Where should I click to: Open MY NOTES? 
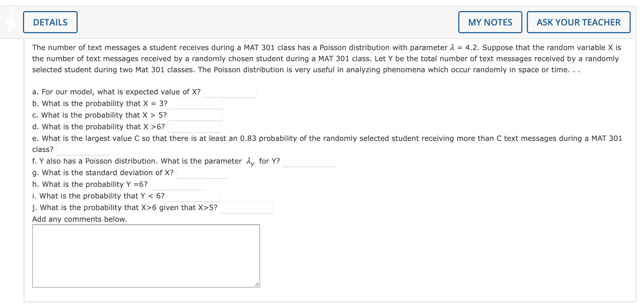(490, 22)
